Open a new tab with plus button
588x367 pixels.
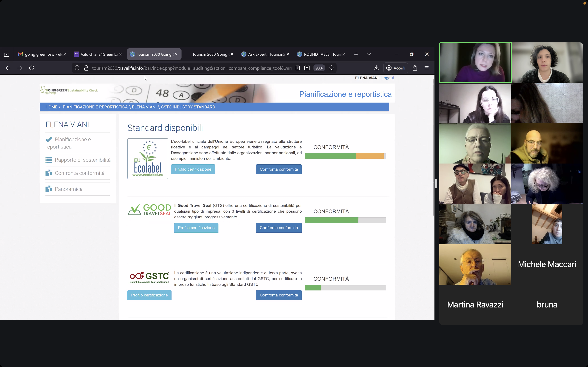[x=356, y=54]
